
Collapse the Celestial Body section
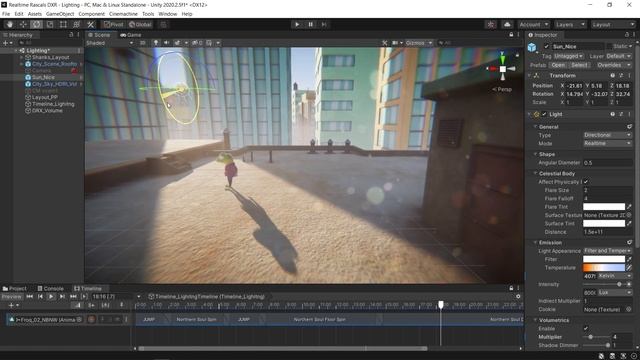coord(536,173)
